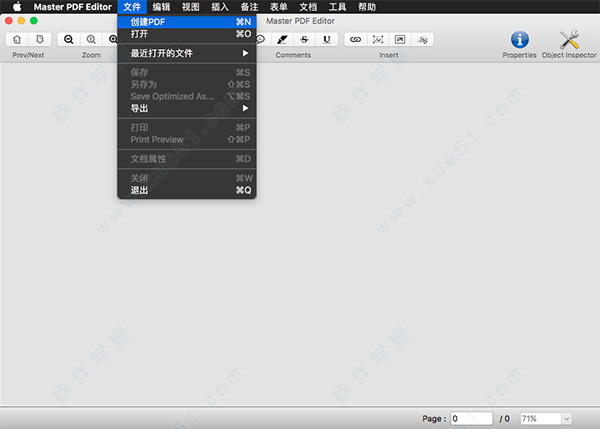This screenshot has width=600, height=429.
Task: Open the 工具 menu
Action: click(338, 7)
